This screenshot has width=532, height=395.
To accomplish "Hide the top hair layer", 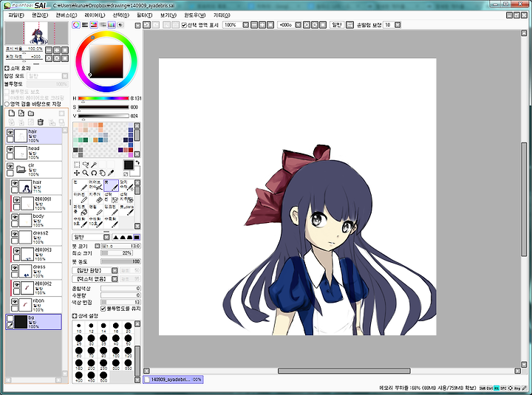I will [10, 132].
